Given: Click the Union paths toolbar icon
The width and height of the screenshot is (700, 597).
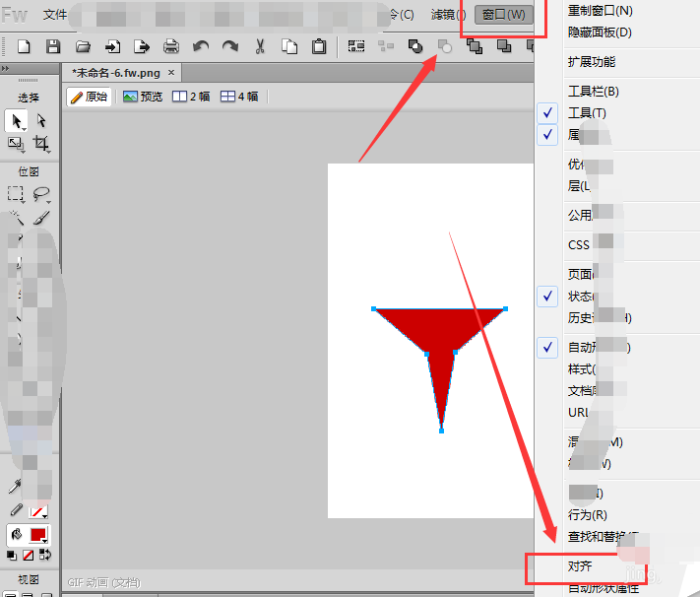Looking at the screenshot, I should [x=415, y=46].
